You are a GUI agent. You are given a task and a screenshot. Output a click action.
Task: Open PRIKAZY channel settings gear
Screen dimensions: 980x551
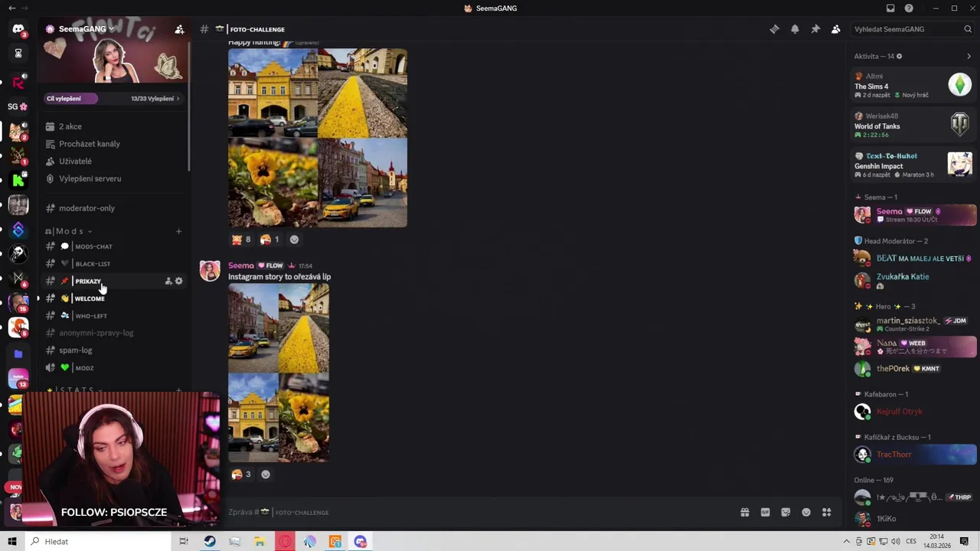tap(178, 281)
